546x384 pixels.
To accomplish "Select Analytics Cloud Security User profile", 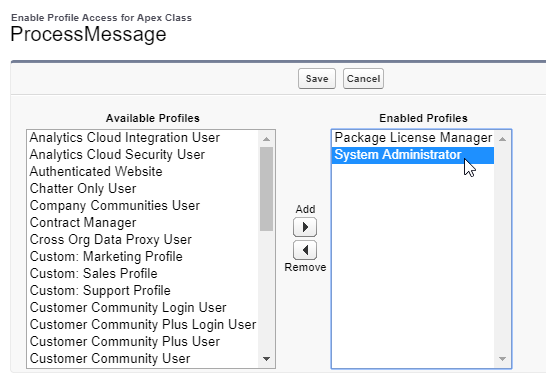I will (x=143, y=155).
